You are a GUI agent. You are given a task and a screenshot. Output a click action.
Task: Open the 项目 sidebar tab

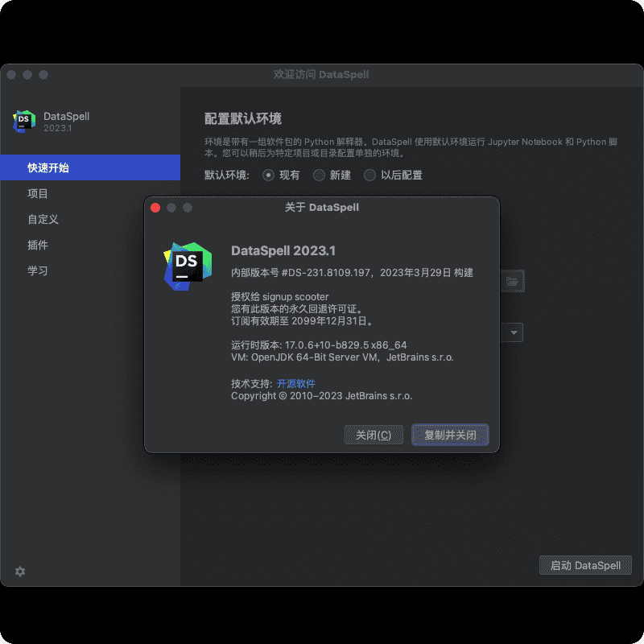pyautogui.click(x=90, y=193)
